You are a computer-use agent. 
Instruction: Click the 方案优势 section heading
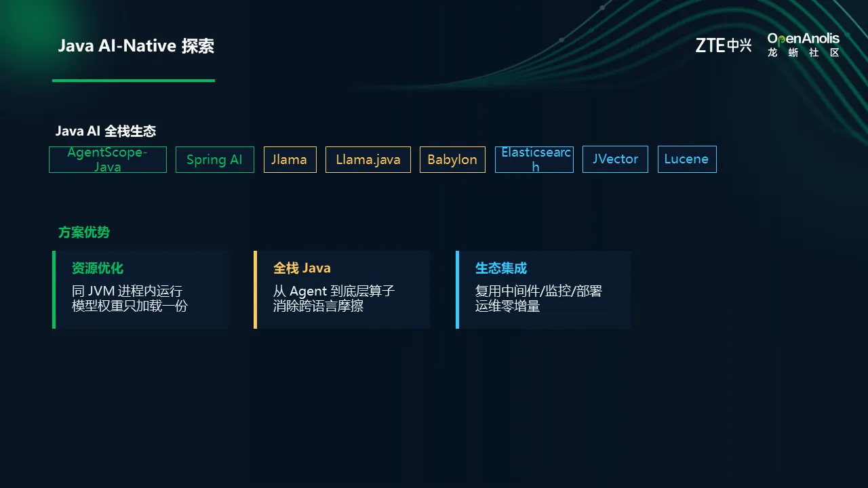(84, 232)
